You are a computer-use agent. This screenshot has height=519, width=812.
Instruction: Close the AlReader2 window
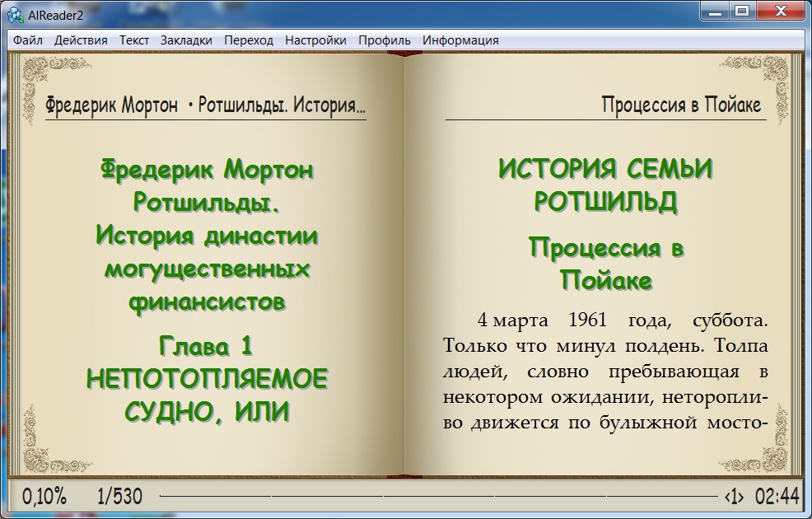tap(781, 11)
